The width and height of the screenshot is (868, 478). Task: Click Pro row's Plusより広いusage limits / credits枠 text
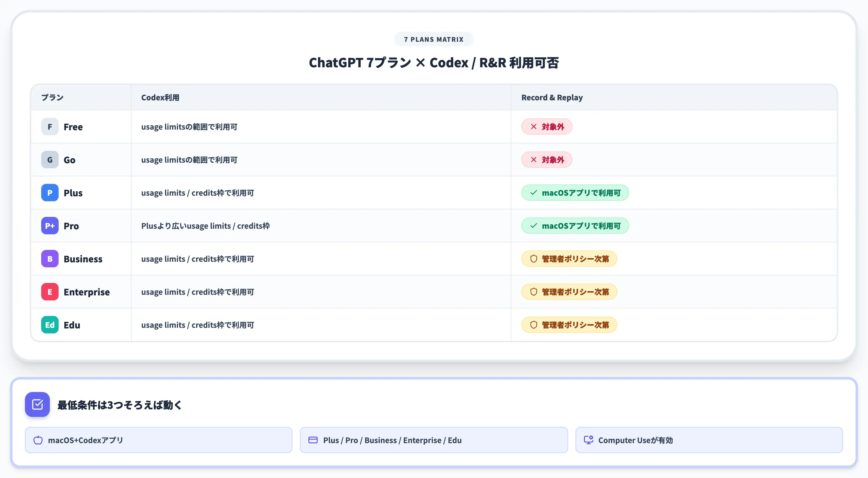pyautogui.click(x=205, y=226)
